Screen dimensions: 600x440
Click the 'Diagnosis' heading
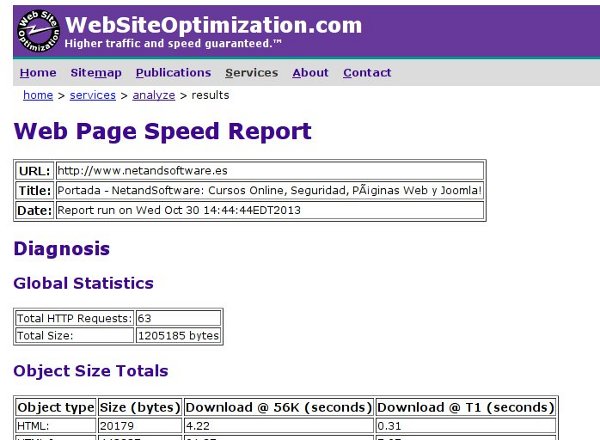coord(62,249)
